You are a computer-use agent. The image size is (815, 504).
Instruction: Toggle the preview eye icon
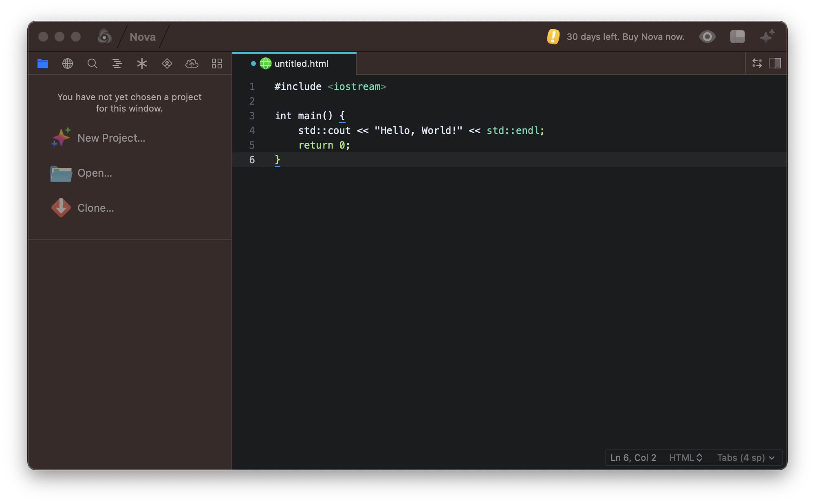(707, 37)
